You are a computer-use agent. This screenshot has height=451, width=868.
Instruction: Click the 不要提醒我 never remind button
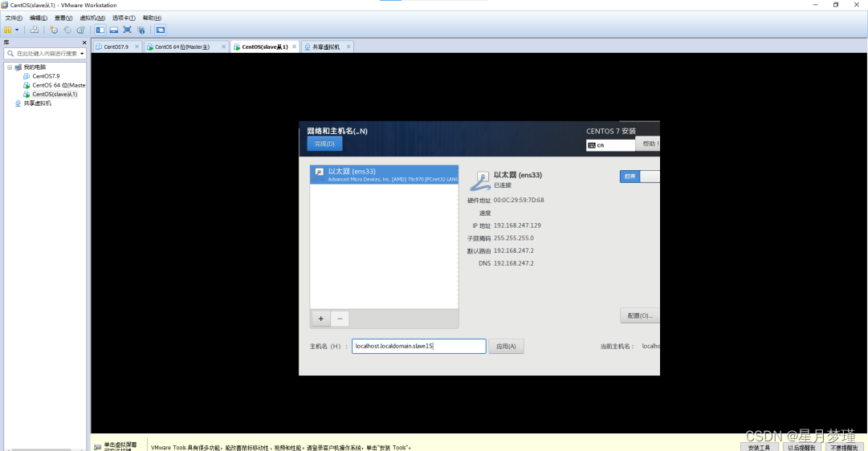click(x=844, y=447)
